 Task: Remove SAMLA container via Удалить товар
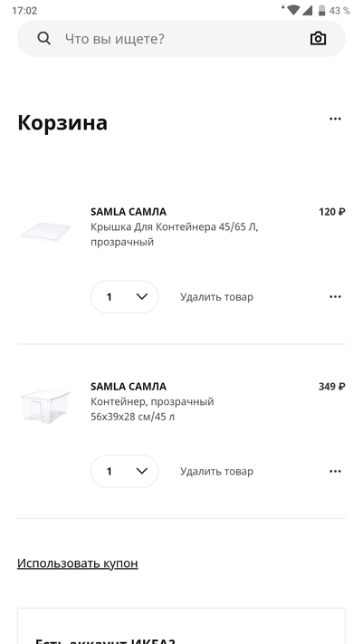(216, 472)
